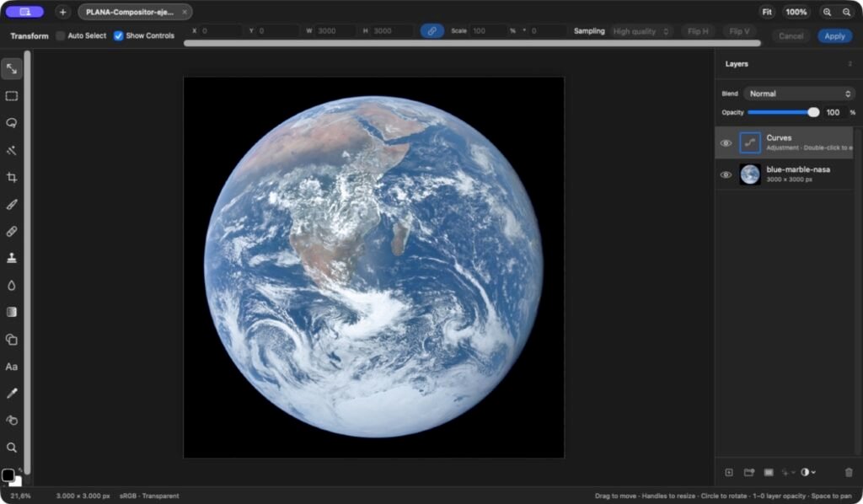Adjust the layer Opacity slider
Image resolution: width=863 pixels, height=504 pixels.
coord(783,112)
